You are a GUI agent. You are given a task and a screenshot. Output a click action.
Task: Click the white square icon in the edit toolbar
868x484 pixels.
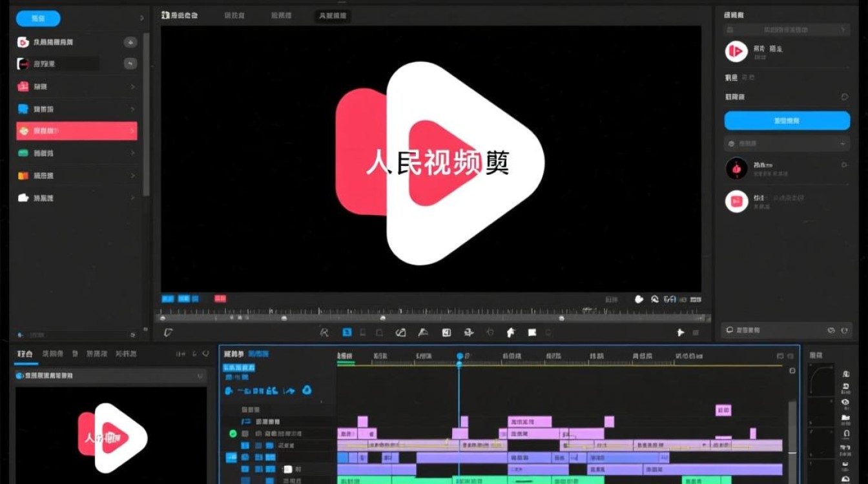tap(446, 332)
